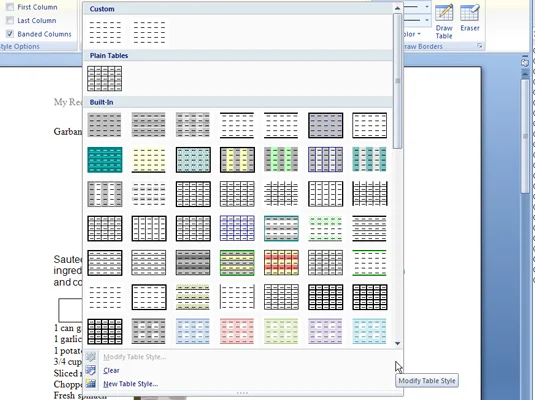
Task: Open the Draw Borders dialog launcher
Action: 480,46
